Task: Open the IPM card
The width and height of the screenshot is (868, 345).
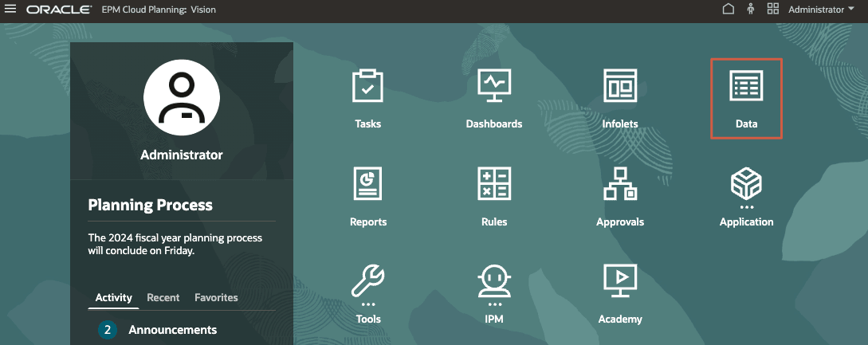Action: click(494, 294)
